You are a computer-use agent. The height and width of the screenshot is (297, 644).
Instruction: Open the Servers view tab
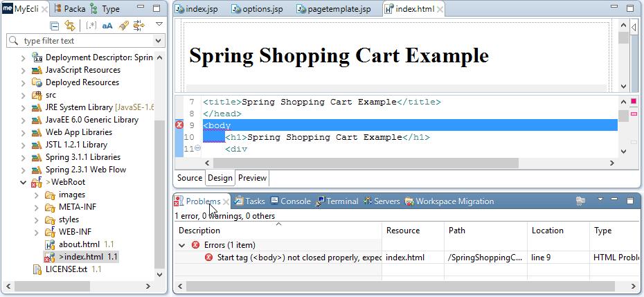[382, 201]
